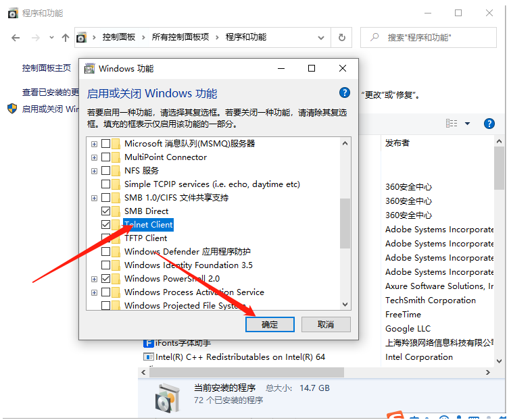The height and width of the screenshot is (420, 509).
Task: Uncheck the Telnet Client checkbox
Action: pyautogui.click(x=106, y=224)
